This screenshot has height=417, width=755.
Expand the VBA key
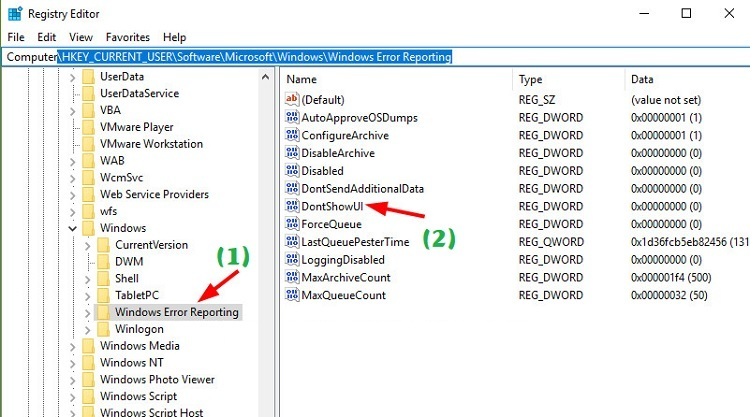72,111
